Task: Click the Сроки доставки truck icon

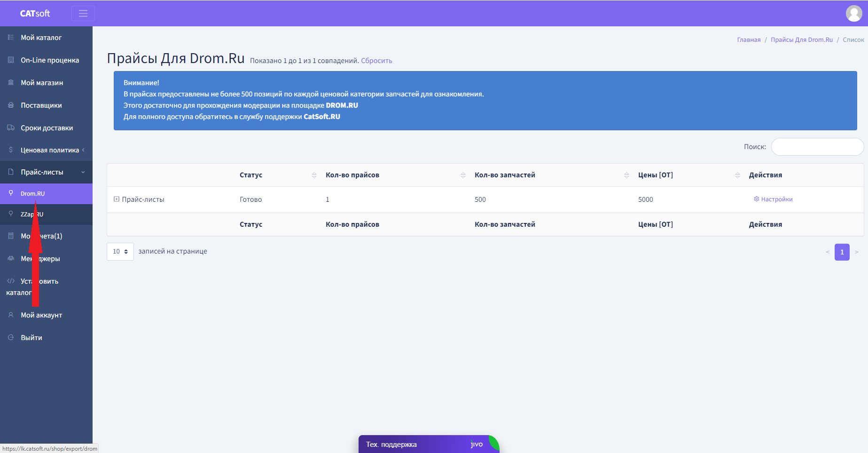Action: pyautogui.click(x=11, y=128)
